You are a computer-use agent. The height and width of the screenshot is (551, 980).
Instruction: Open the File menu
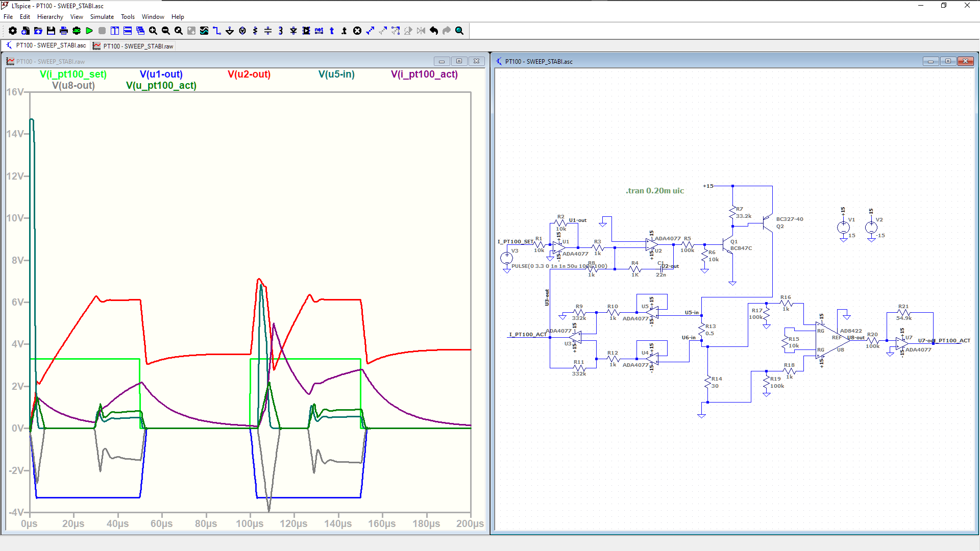(8, 17)
